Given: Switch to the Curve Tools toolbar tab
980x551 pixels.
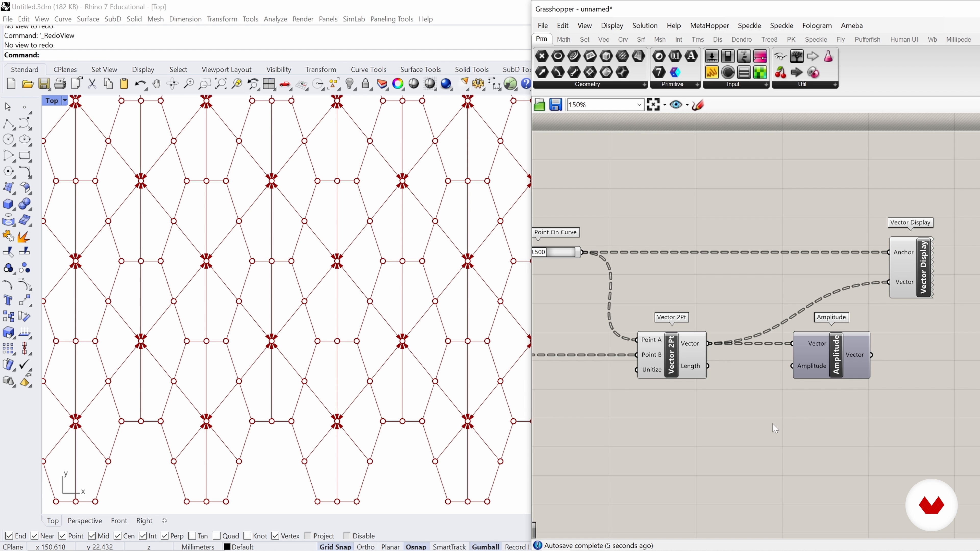Looking at the screenshot, I should pos(368,70).
